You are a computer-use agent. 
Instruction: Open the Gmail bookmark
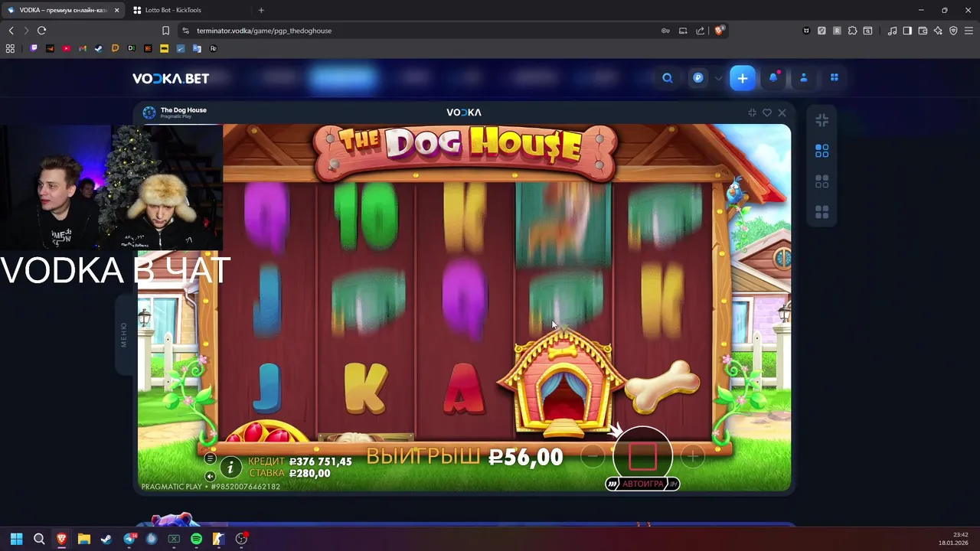82,48
